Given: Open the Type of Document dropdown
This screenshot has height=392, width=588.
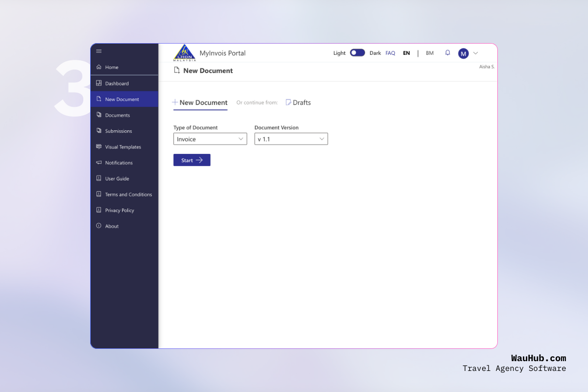Looking at the screenshot, I should pyautogui.click(x=210, y=139).
